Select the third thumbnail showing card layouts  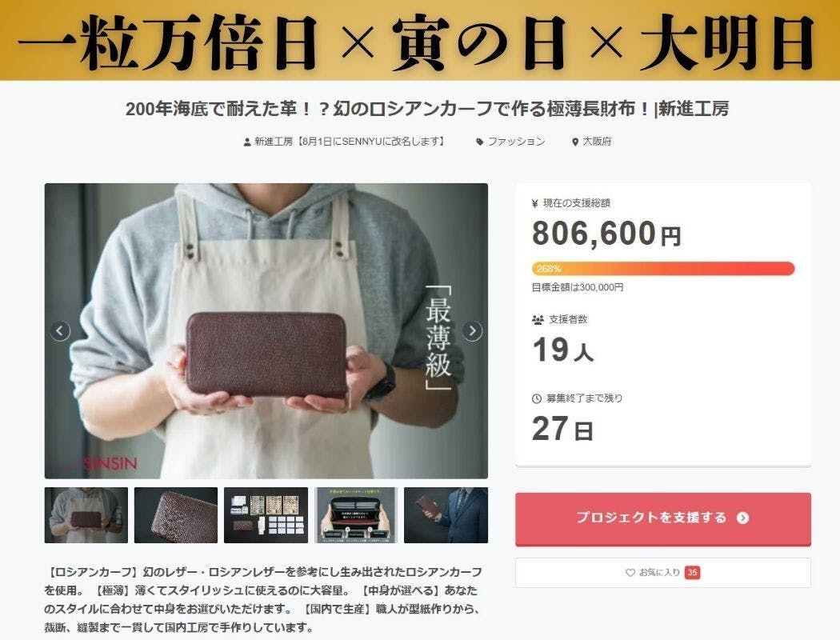point(266,515)
